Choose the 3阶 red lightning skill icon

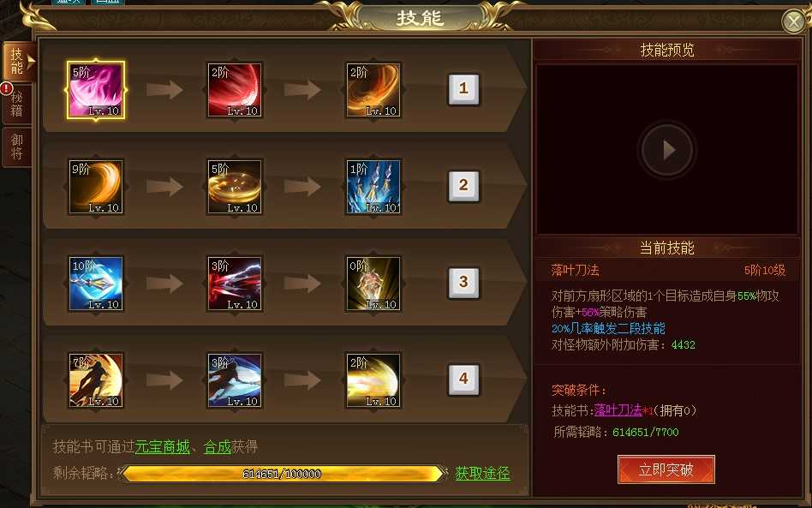click(235, 284)
